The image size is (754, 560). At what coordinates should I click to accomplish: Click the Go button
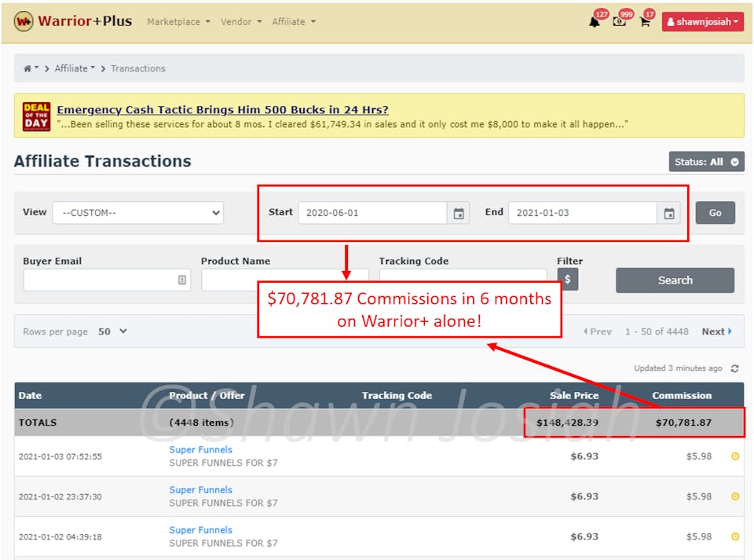coord(715,213)
